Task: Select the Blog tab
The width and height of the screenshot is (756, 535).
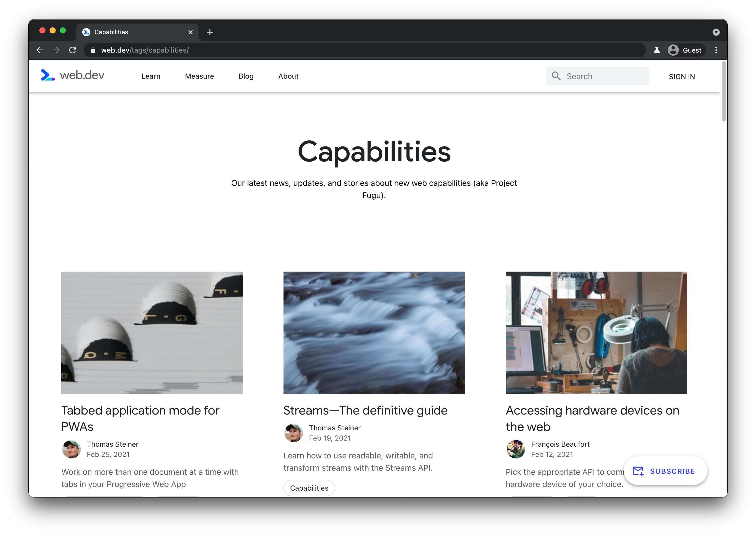Action: [246, 76]
